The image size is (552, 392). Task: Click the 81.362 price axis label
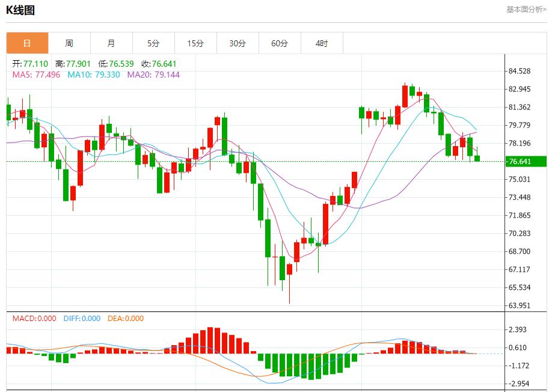[520, 108]
